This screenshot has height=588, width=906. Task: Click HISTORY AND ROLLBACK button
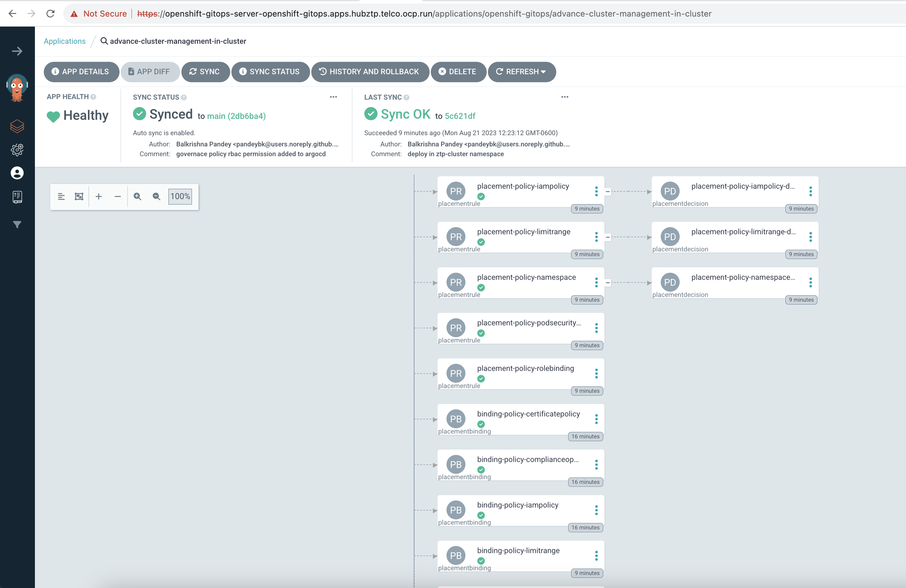pos(370,72)
